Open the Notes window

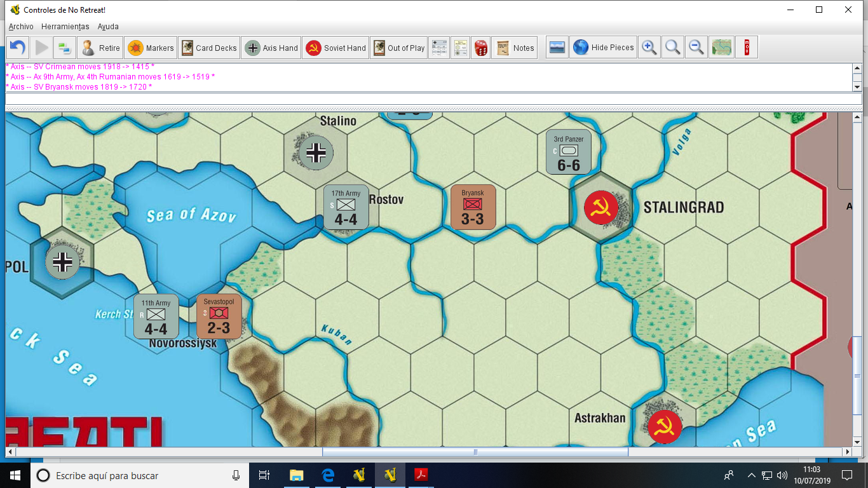point(515,48)
